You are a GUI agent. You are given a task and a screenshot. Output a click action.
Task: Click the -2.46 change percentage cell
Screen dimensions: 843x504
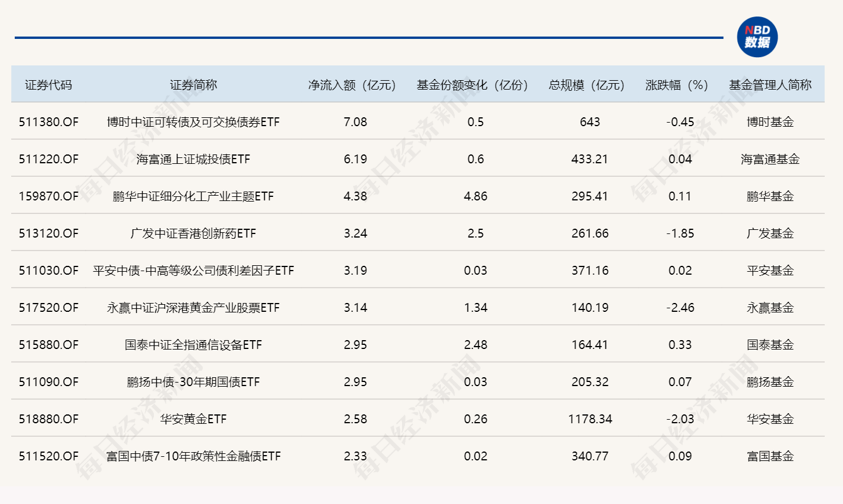coord(680,307)
